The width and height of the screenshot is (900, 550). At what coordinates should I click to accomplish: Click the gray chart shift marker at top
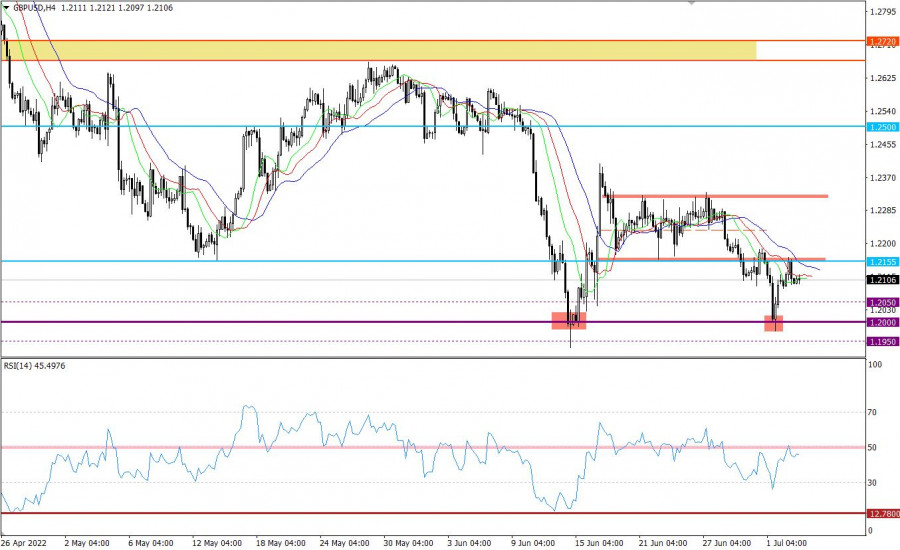[692, 3]
